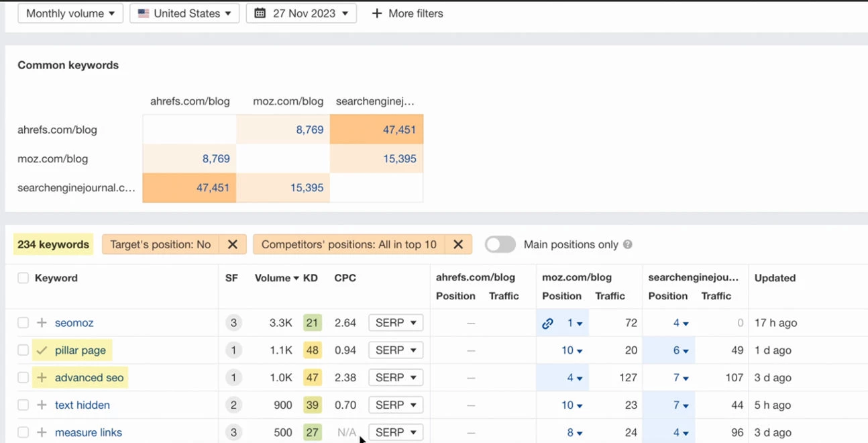Expand searchenginejournal position 4 for seomoz

click(x=681, y=324)
